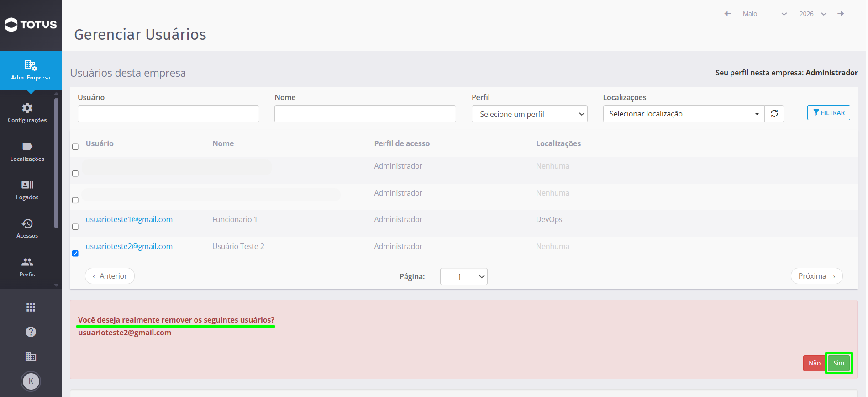This screenshot has height=397, width=868.
Task: Click Usuário Teste 2 name cell
Action: click(x=238, y=246)
